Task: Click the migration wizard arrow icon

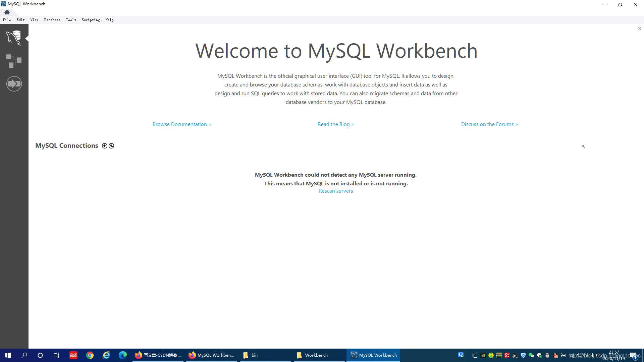Action: click(x=13, y=83)
